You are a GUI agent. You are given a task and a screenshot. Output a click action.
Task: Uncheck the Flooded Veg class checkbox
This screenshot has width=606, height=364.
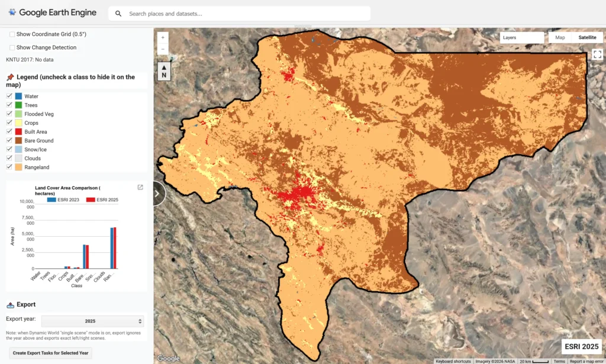tap(9, 114)
